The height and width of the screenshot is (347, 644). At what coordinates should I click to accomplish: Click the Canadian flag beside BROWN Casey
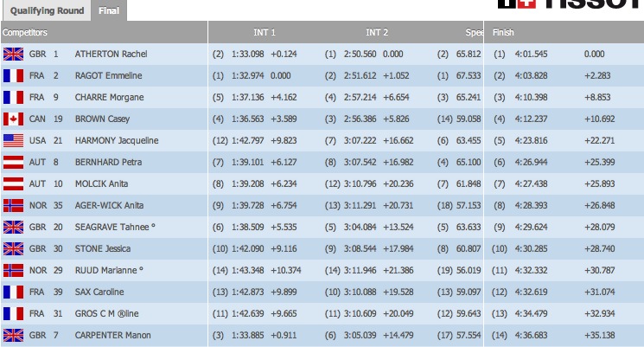coord(14,119)
